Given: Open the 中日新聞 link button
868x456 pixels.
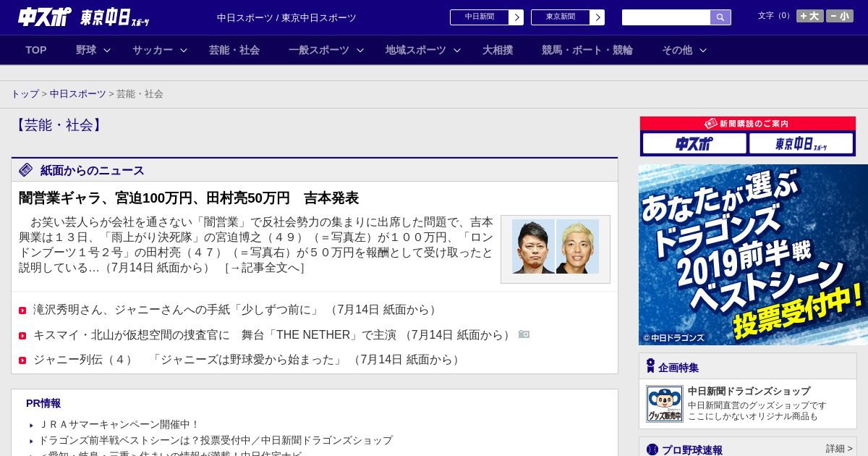Looking at the screenshot, I should [x=479, y=17].
